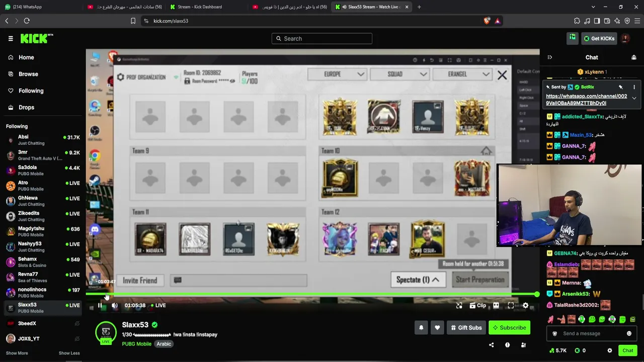Open the browser extensions puzzle icon
The width and height of the screenshot is (644, 362).
(x=577, y=21)
